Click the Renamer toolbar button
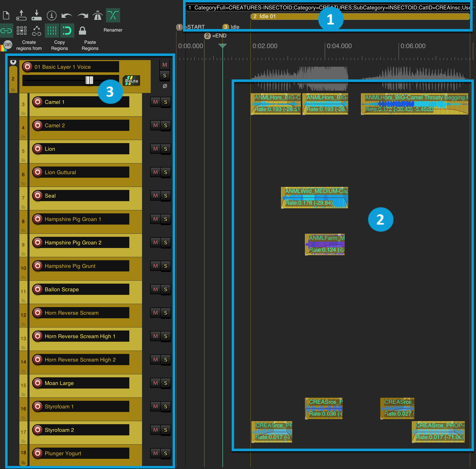Screen dimensions: 476x469 coord(113,30)
